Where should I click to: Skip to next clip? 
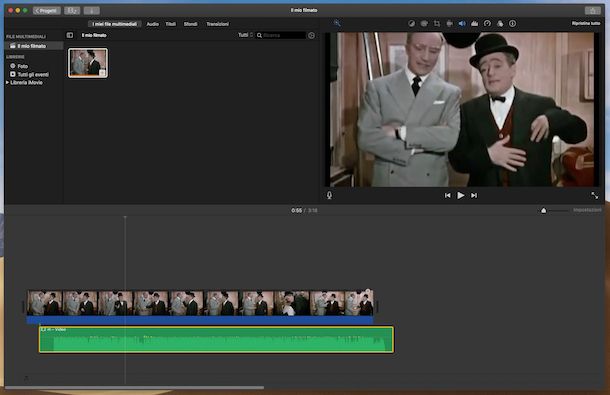click(474, 195)
